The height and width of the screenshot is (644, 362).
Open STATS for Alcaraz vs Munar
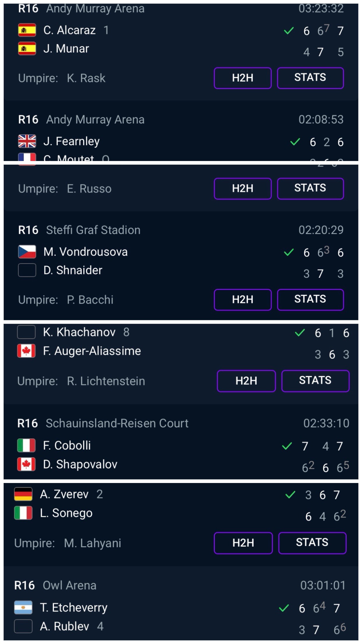(x=310, y=78)
